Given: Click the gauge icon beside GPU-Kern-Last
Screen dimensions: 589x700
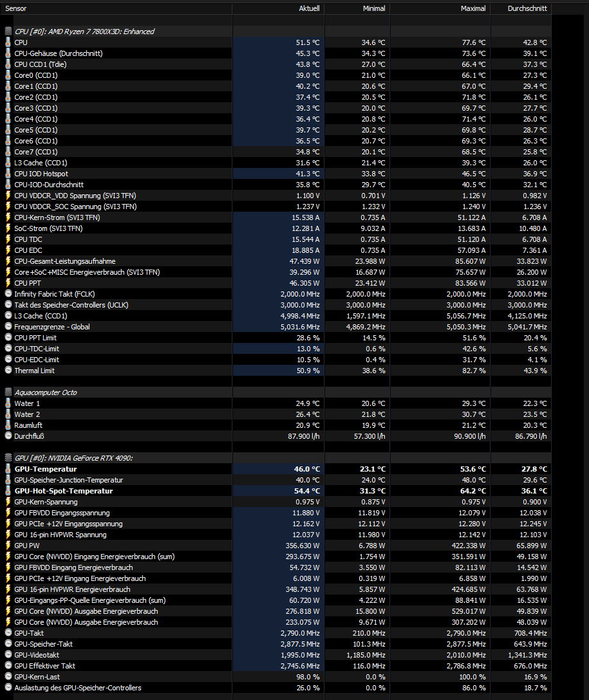Looking at the screenshot, I should click(x=8, y=677).
